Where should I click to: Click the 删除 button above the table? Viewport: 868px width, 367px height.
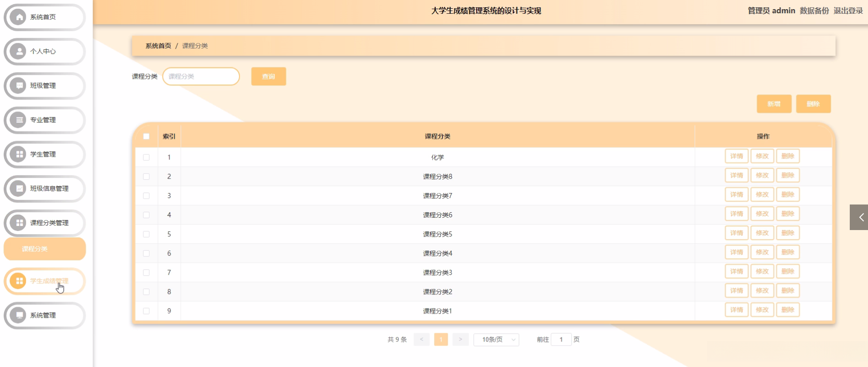coord(813,104)
